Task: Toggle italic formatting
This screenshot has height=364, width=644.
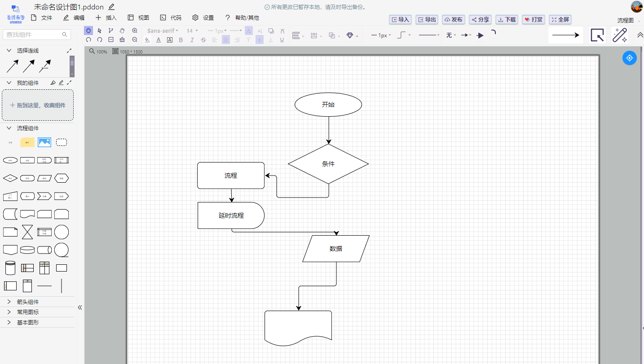Action: click(x=192, y=39)
